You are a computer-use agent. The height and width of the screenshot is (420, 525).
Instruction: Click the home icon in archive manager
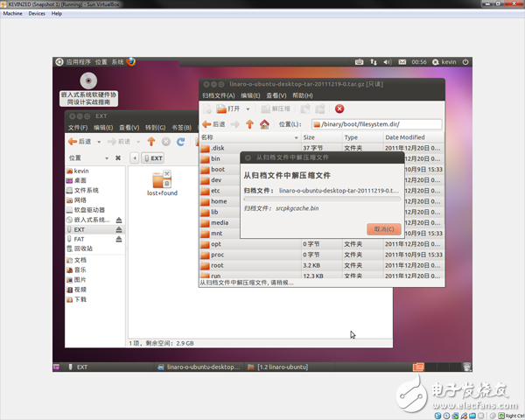[x=264, y=124]
